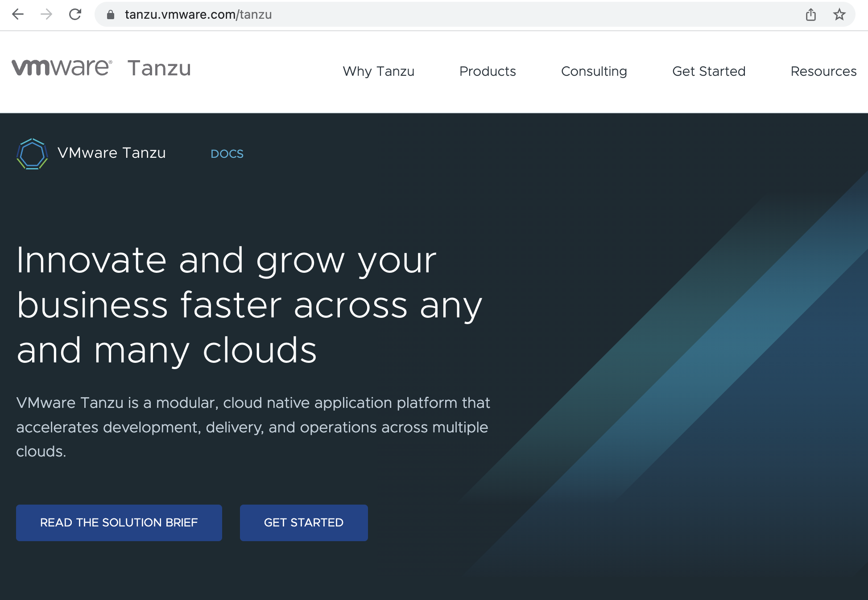
Task: Open the Consulting menu
Action: pos(594,71)
